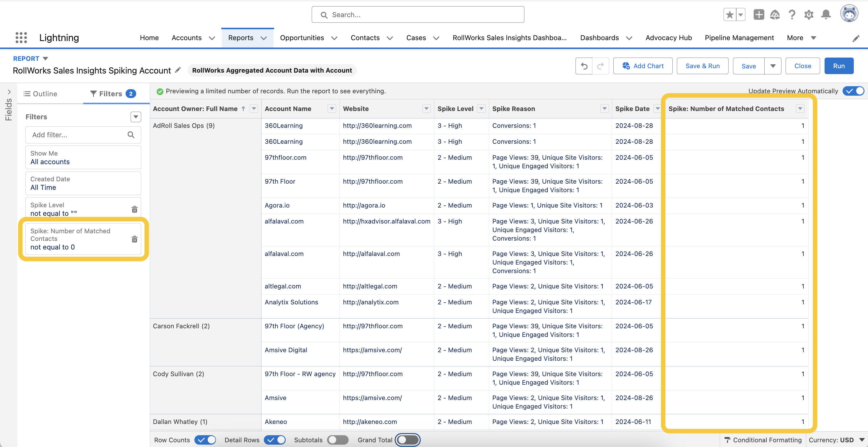Viewport: 868px width, 447px height.
Task: Click the undo arrow icon
Action: (584, 66)
